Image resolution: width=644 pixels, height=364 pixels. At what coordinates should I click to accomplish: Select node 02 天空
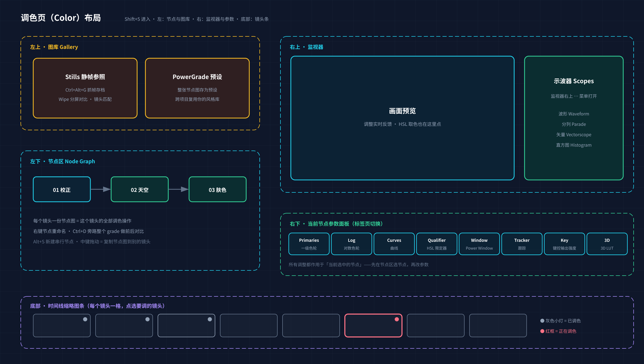[x=140, y=189]
